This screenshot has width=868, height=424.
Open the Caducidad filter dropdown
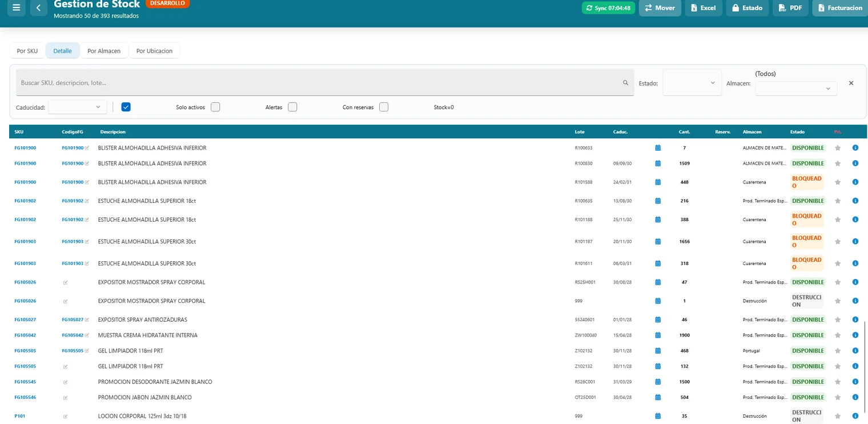coord(78,107)
